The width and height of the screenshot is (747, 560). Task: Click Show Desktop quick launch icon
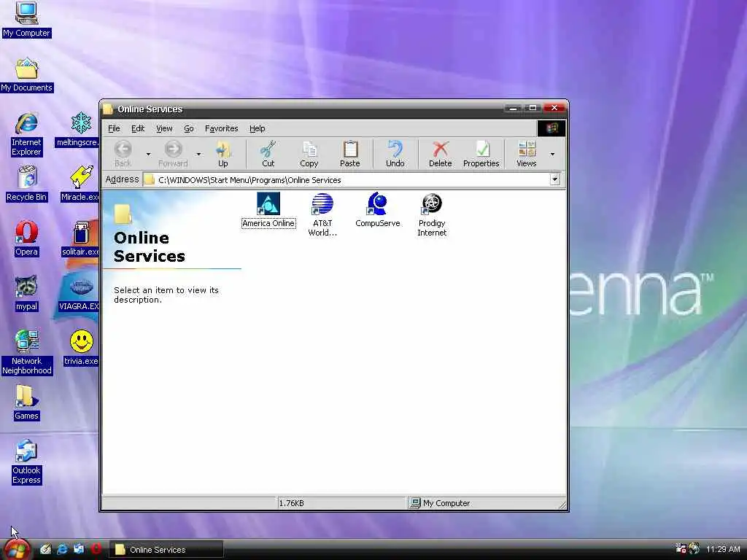click(x=45, y=549)
